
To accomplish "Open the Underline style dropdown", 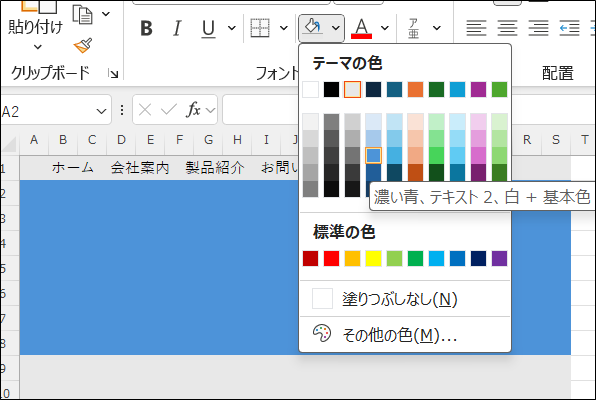I will (x=231, y=28).
